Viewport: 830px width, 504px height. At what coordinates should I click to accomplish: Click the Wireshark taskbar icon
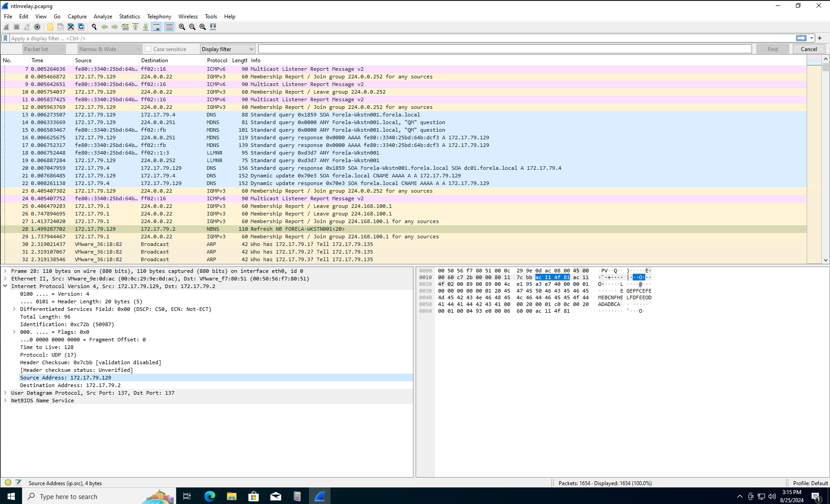click(x=319, y=496)
